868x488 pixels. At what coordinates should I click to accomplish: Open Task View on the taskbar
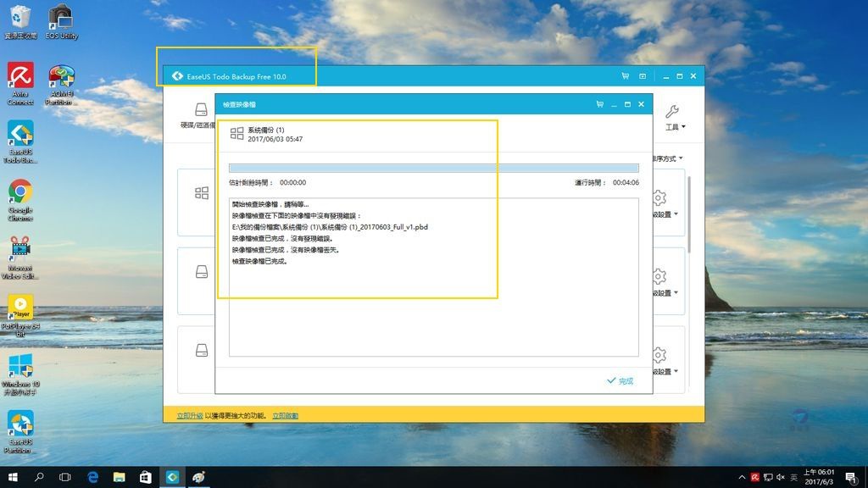(x=64, y=477)
